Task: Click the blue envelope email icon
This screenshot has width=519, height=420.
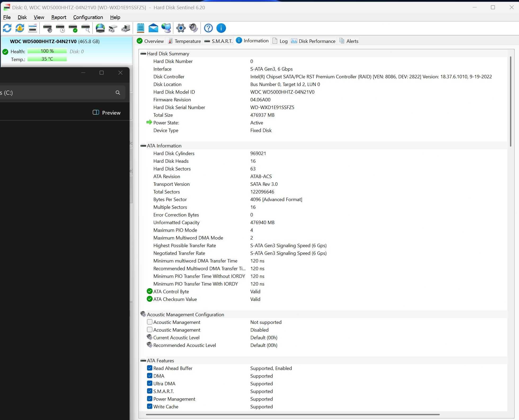Action: [153, 28]
